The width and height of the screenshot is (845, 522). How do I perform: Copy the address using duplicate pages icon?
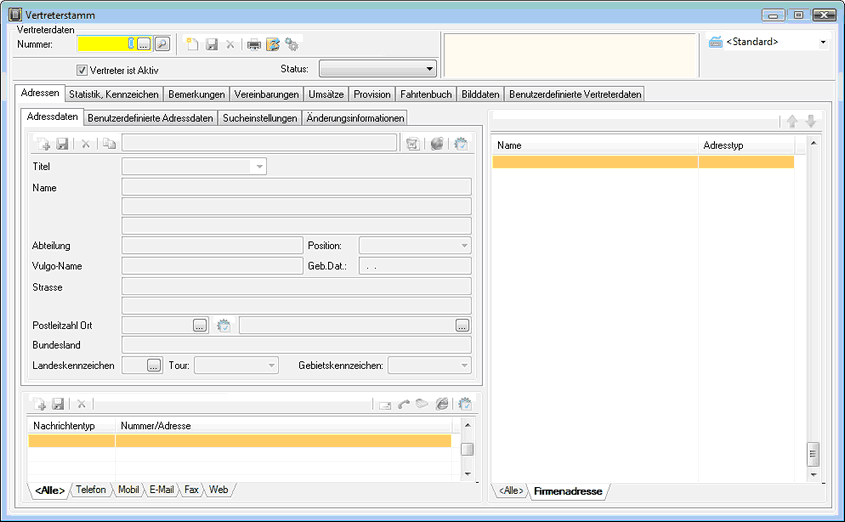click(109, 144)
